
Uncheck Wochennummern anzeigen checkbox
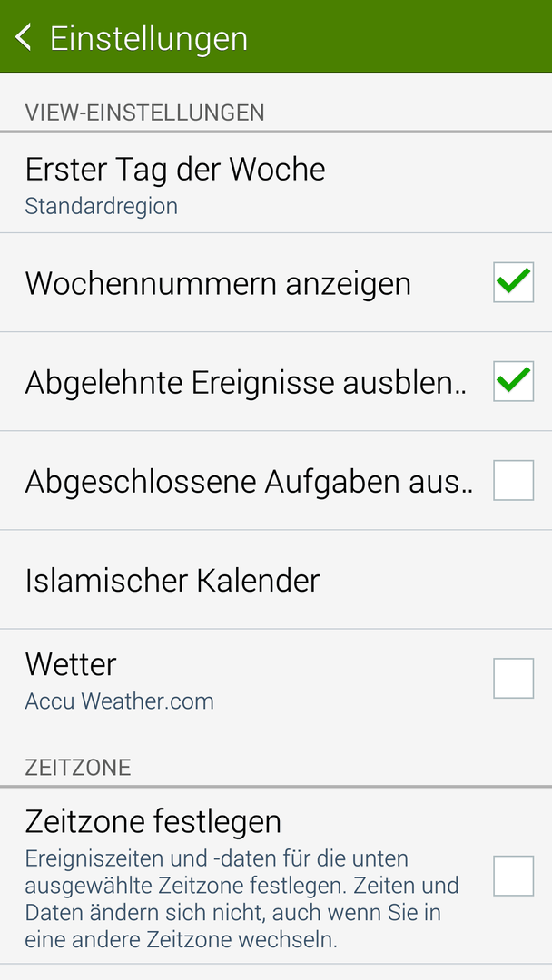coord(513,282)
